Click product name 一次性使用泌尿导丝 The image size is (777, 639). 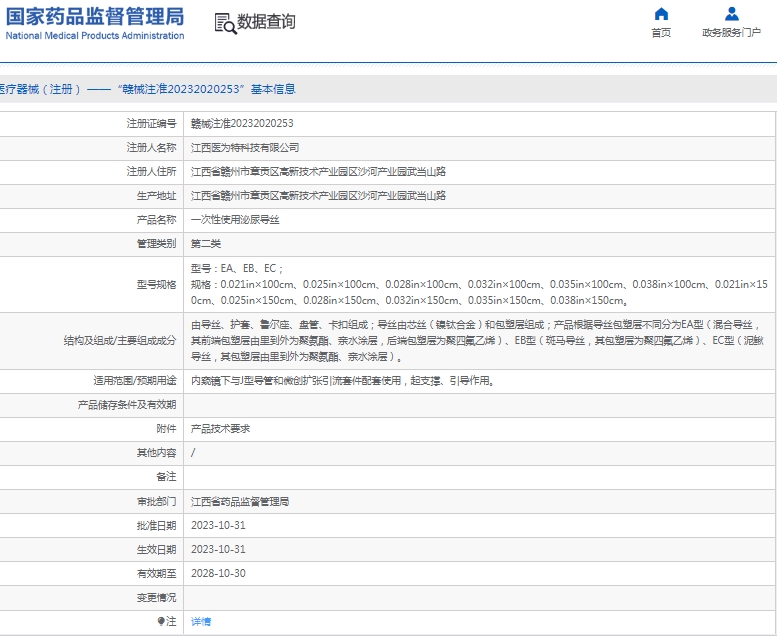(x=235, y=219)
